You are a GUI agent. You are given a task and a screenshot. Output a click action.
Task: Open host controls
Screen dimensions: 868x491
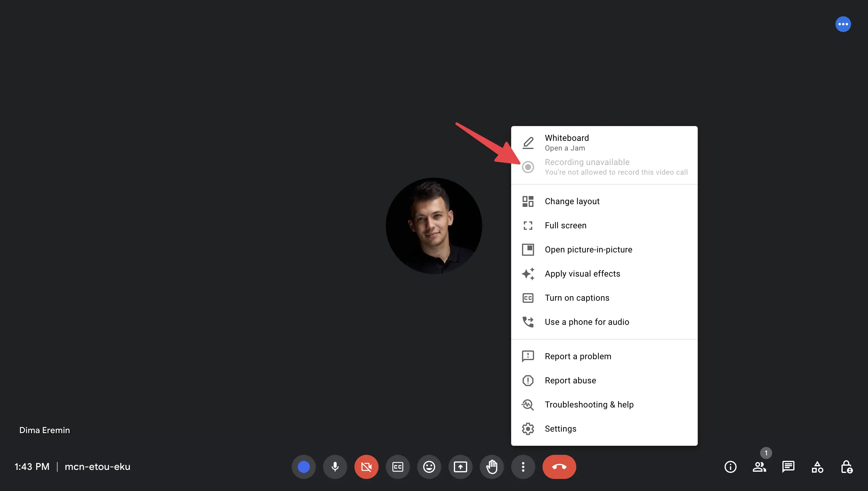(x=847, y=467)
